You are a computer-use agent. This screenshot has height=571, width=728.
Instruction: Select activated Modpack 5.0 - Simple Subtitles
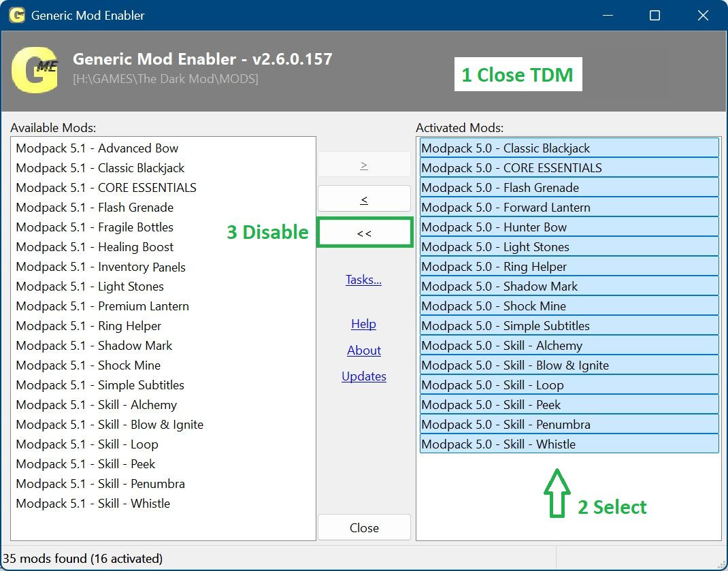[569, 326]
